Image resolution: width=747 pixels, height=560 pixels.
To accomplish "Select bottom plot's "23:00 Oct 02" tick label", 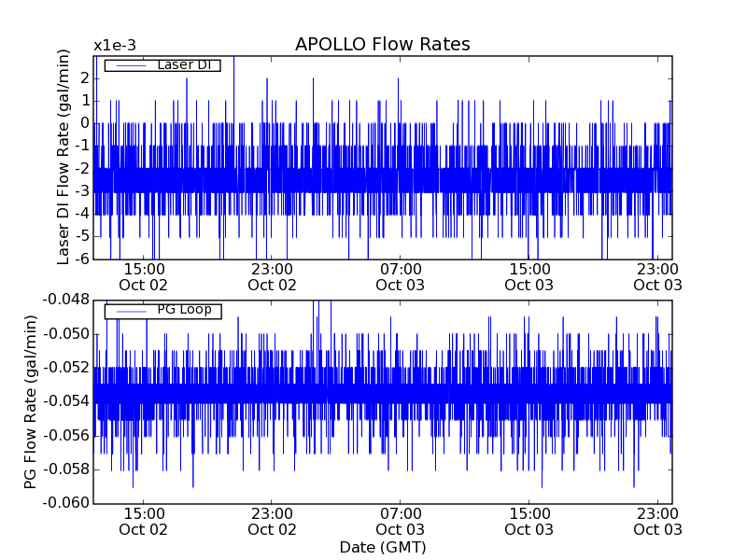I will 272,521.
